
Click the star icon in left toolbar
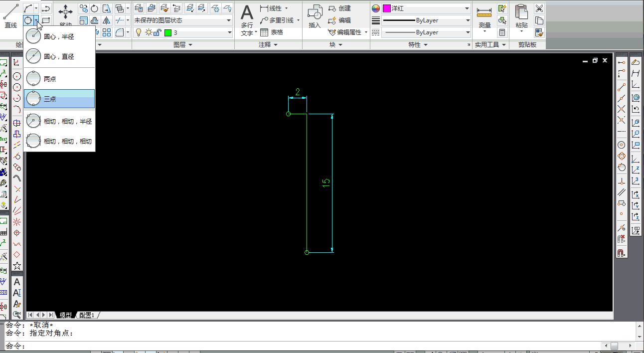[x=17, y=266]
